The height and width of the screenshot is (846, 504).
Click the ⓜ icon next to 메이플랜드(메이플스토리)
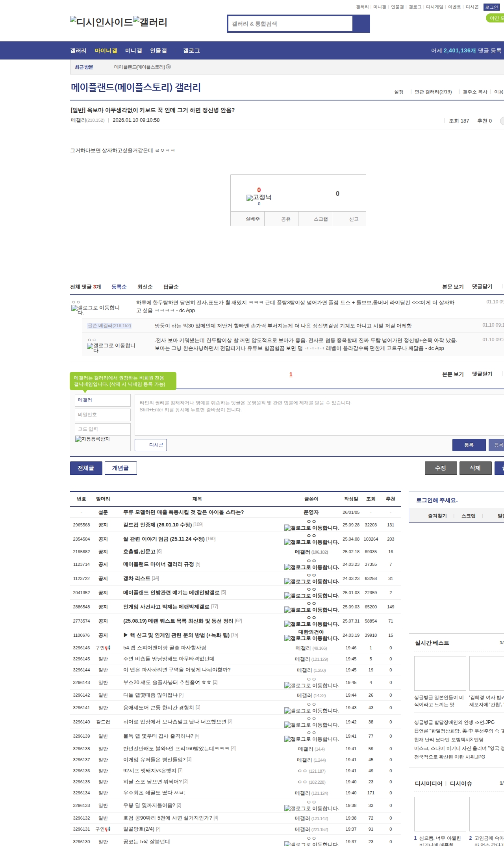click(169, 67)
